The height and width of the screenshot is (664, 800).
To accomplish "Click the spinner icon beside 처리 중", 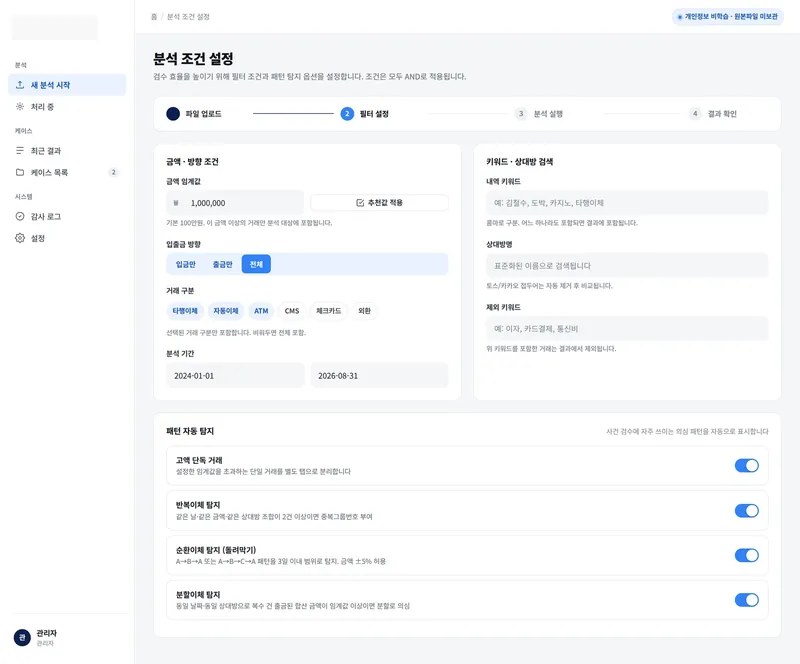I will pyautogui.click(x=20, y=107).
